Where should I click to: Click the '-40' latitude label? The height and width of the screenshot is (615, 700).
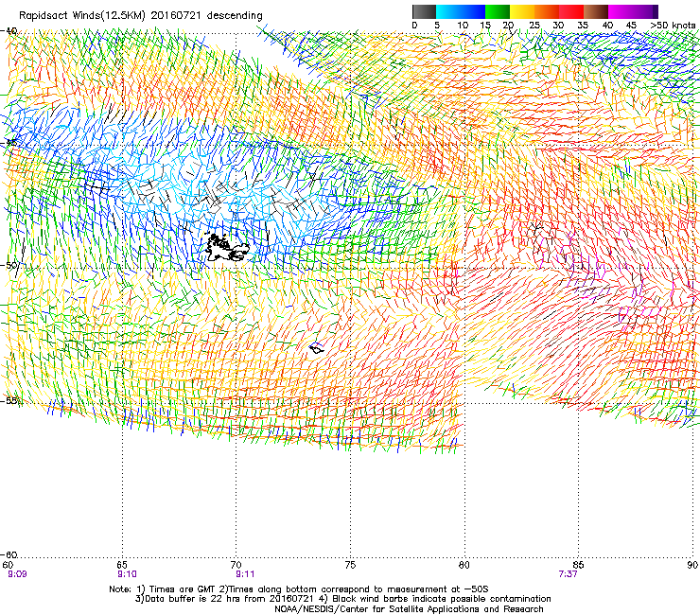9,31
